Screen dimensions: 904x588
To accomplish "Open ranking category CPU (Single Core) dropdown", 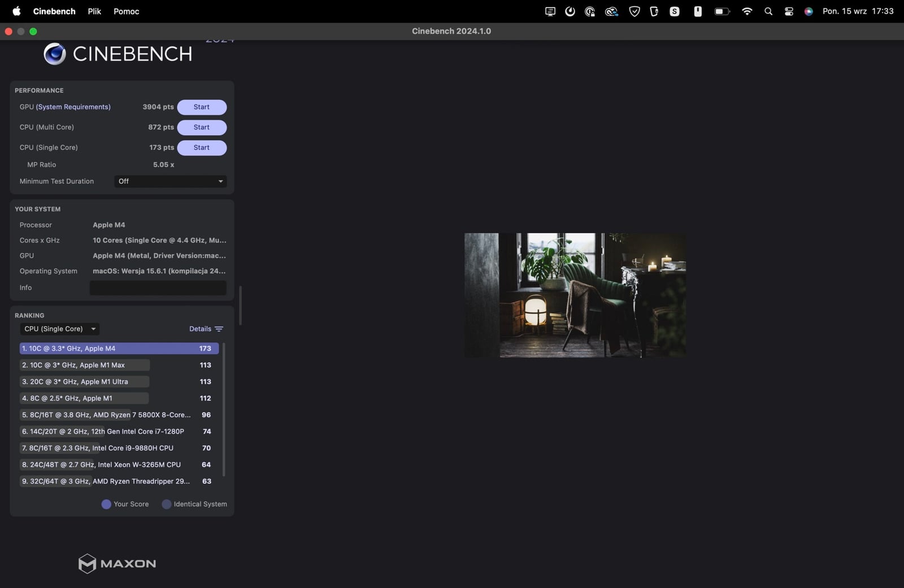I will click(x=60, y=329).
